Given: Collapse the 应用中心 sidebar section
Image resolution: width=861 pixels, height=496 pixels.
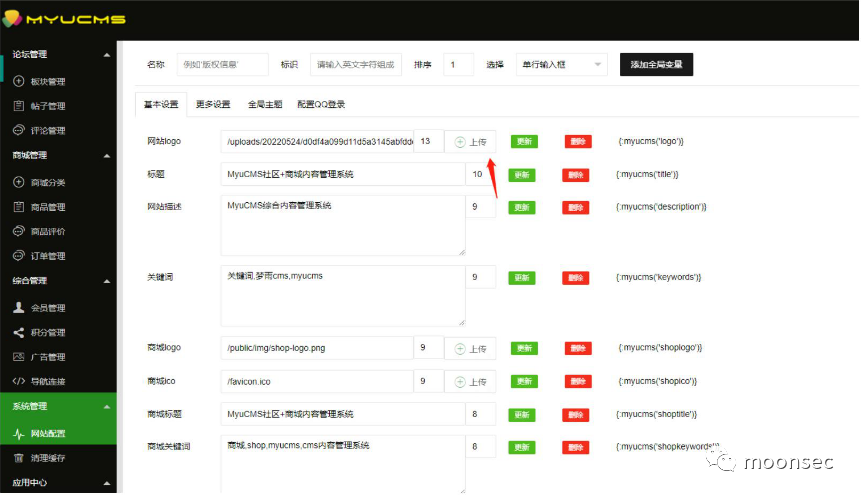Looking at the screenshot, I should [107, 483].
